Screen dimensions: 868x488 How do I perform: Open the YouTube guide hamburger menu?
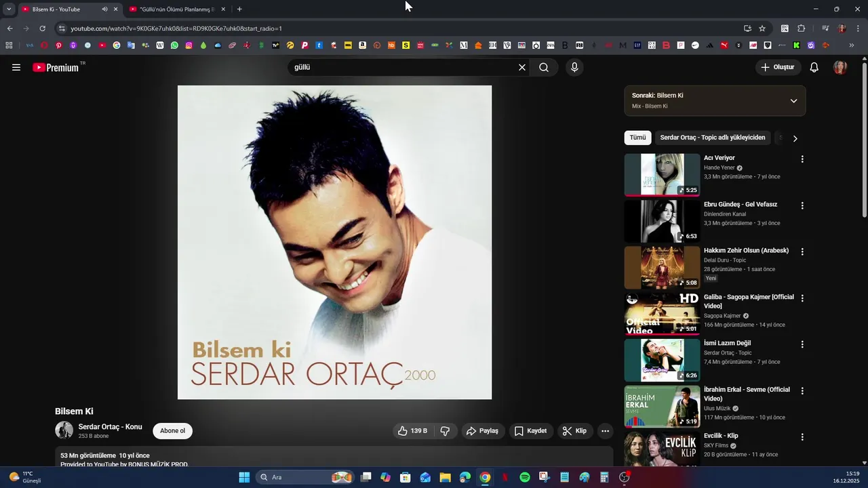[16, 67]
